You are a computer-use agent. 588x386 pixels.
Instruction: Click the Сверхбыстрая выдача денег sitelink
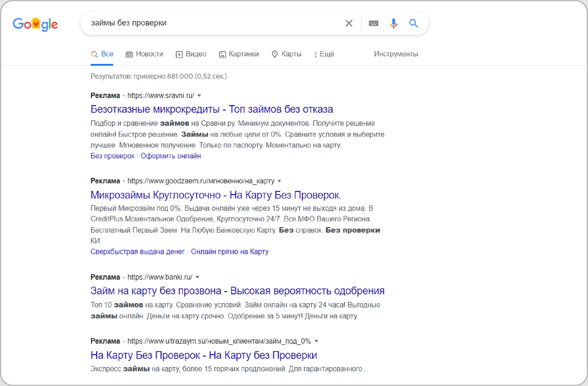point(138,251)
